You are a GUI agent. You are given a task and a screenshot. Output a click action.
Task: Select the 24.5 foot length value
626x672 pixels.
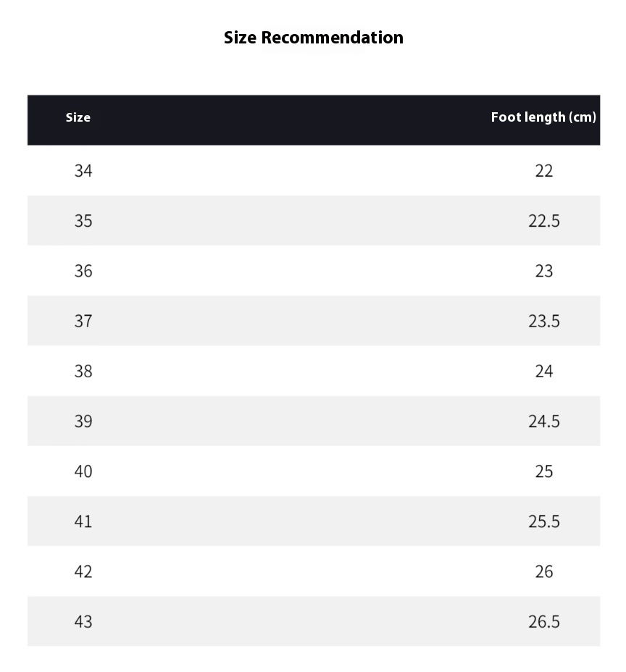[x=543, y=421]
